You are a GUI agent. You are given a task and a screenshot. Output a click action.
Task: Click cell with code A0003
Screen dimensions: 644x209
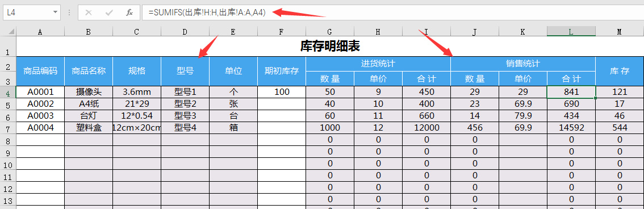[x=40, y=116]
